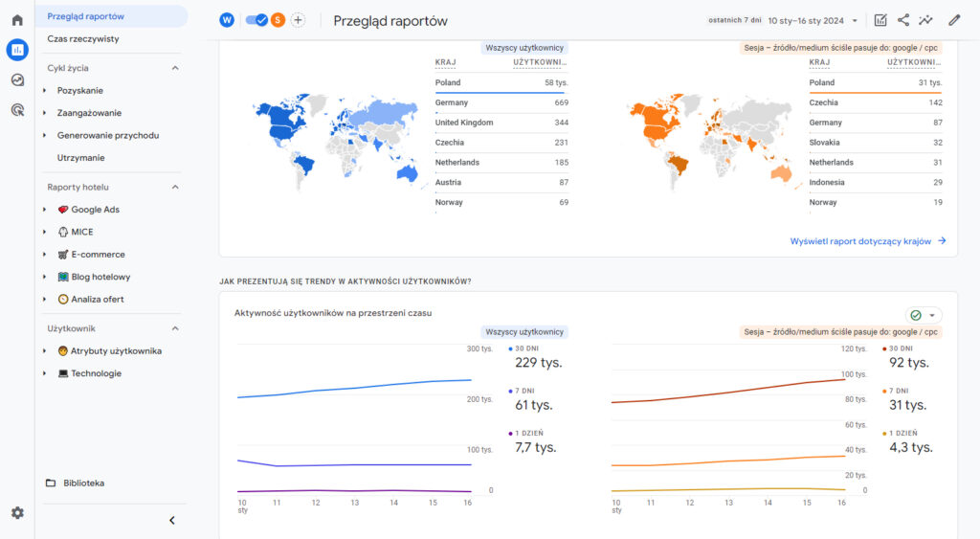The height and width of the screenshot is (539, 980).
Task: Open the Explore icon in left rail
Action: click(17, 79)
